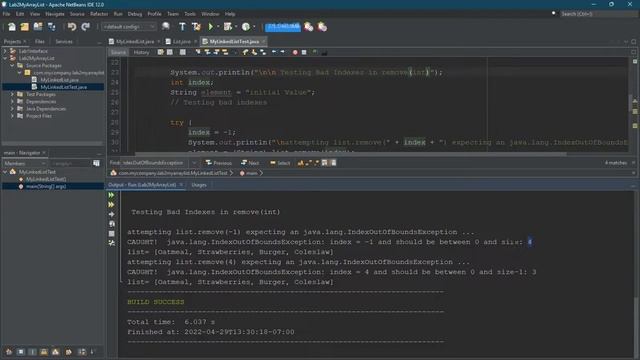Click the New File toolbar icon

[x=12, y=27]
